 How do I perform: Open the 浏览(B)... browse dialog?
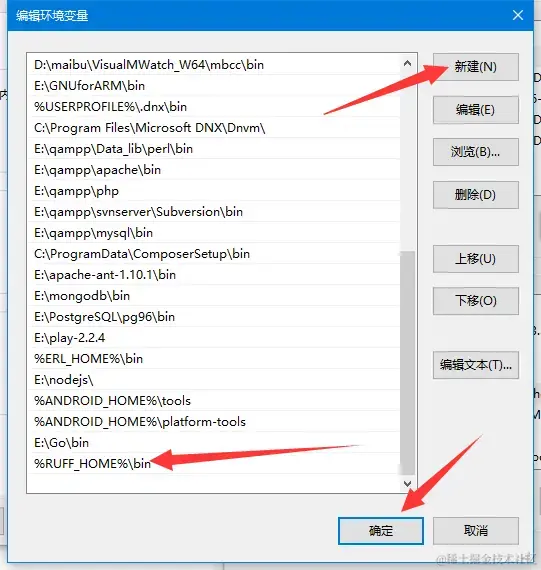[x=476, y=152]
